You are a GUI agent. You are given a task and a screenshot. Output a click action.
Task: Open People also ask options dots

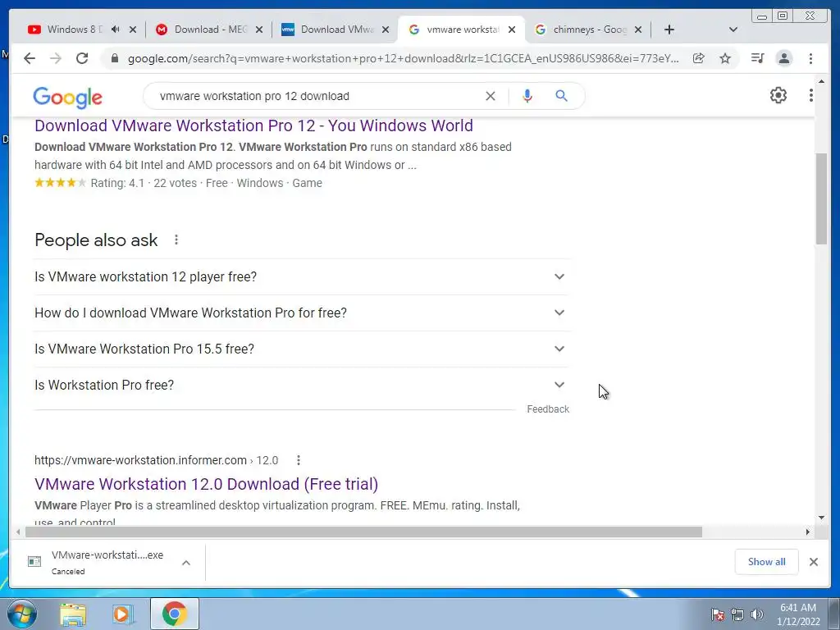176,240
